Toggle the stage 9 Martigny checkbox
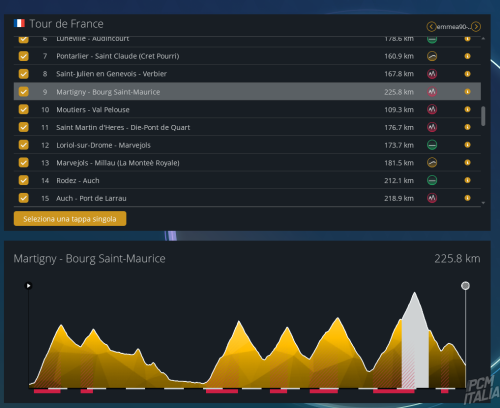The image size is (500, 408). coord(24,91)
